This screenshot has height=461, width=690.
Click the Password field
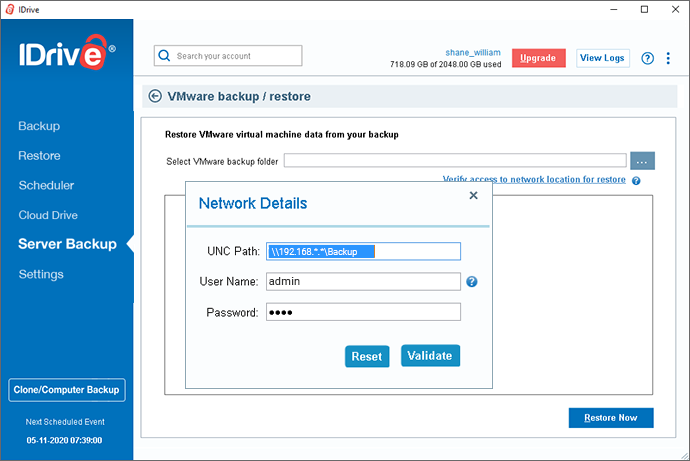pos(363,312)
